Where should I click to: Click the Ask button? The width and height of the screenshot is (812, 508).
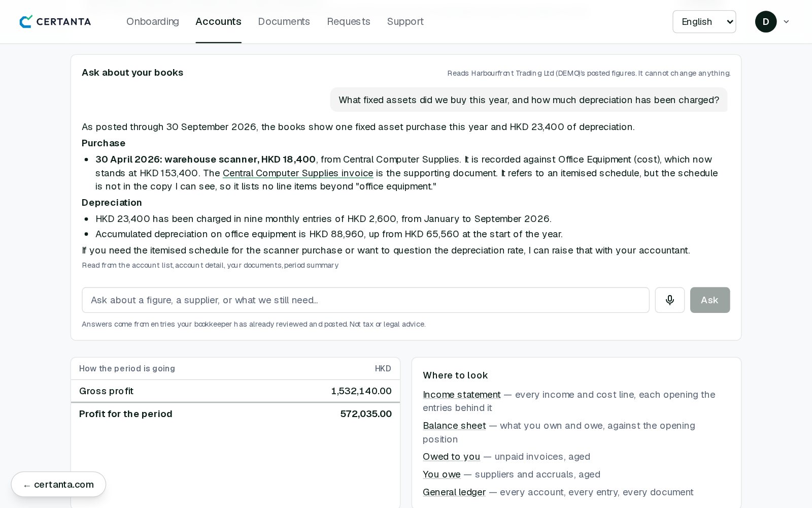coord(709,300)
